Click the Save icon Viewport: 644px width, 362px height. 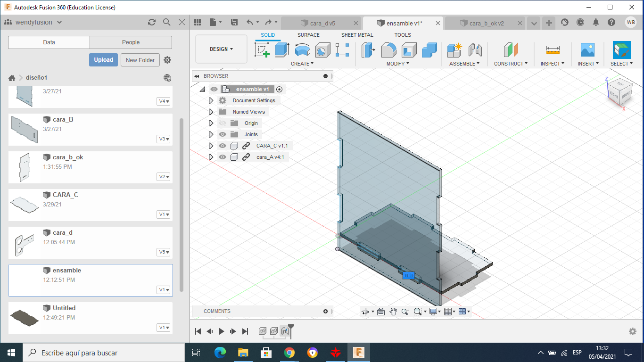(234, 22)
